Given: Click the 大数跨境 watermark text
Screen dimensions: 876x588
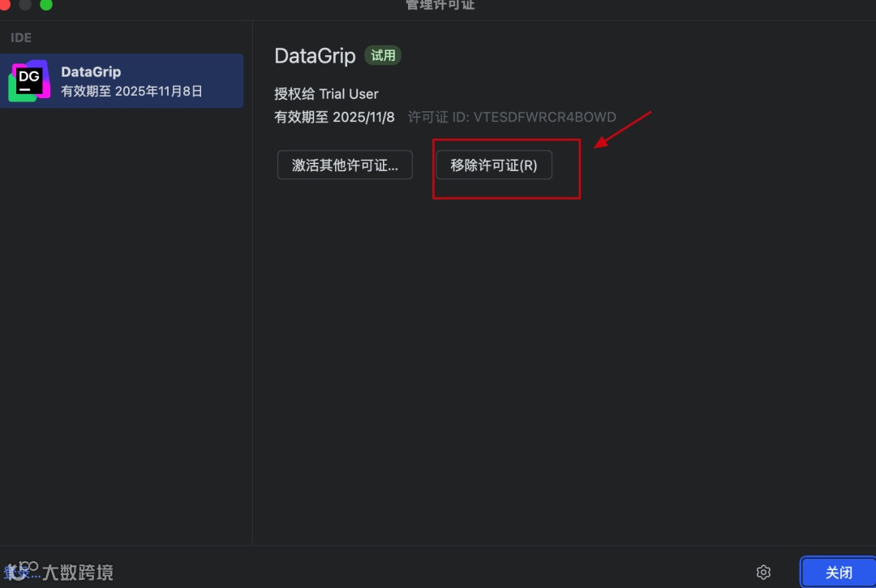Looking at the screenshot, I should (78, 573).
